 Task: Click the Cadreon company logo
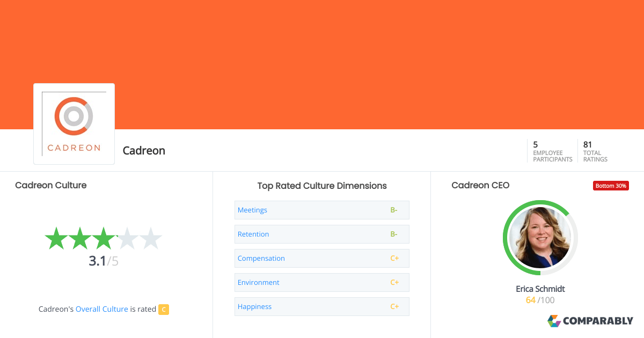click(74, 124)
